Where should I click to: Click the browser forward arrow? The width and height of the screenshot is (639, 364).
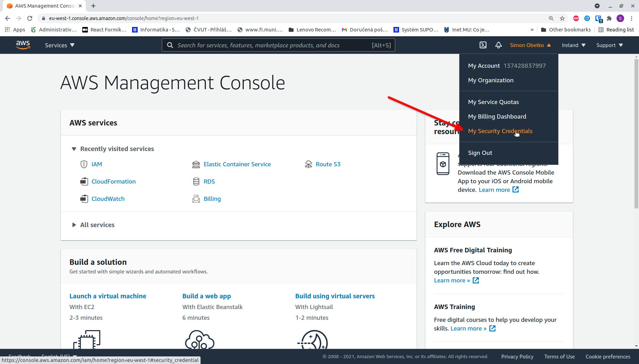pyautogui.click(x=19, y=18)
